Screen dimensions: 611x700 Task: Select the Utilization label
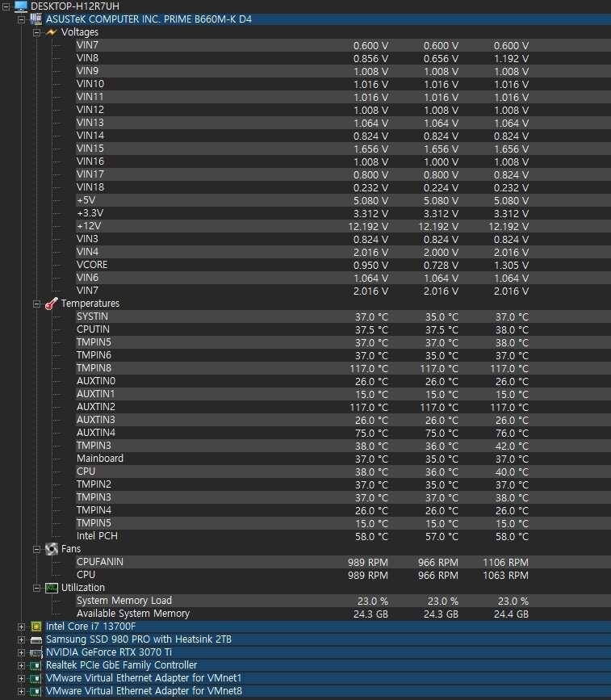click(83, 588)
